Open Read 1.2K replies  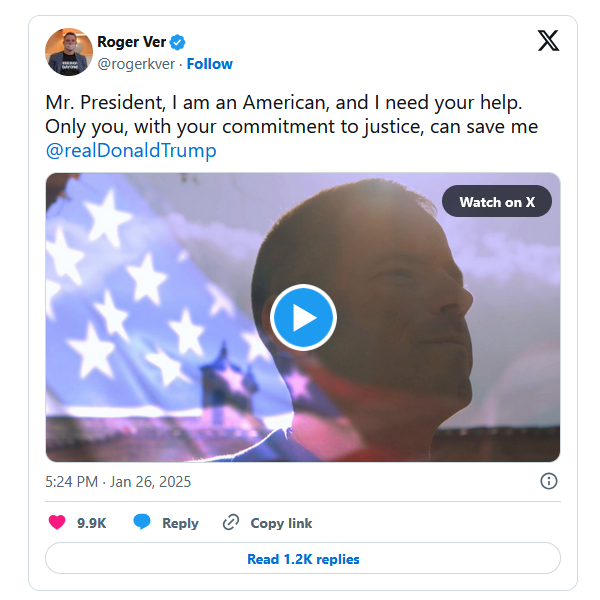tap(303, 559)
